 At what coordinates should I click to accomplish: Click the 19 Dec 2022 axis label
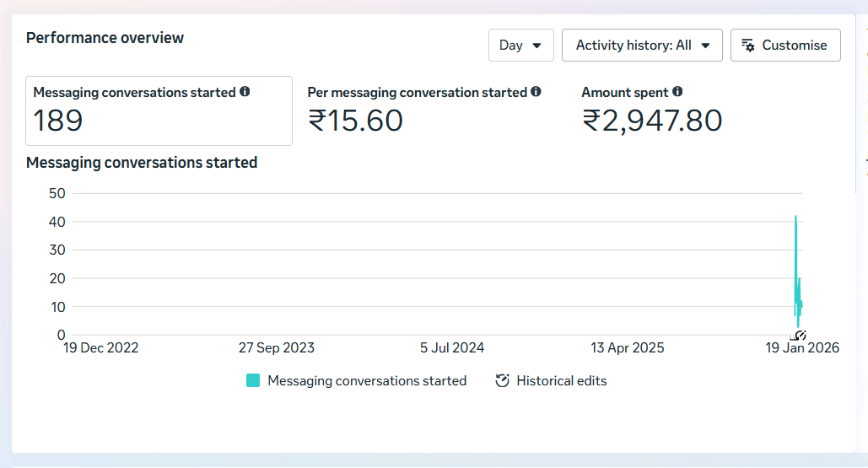pyautogui.click(x=100, y=348)
